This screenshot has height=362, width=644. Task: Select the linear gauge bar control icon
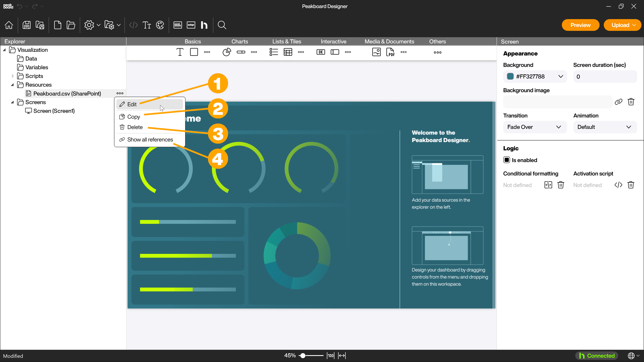tap(241, 52)
